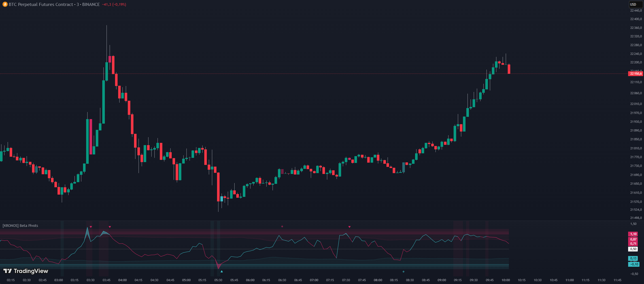Click the last red candle near 10:00
Image resolution: width=644 pixels, height=284 pixels.
509,69
